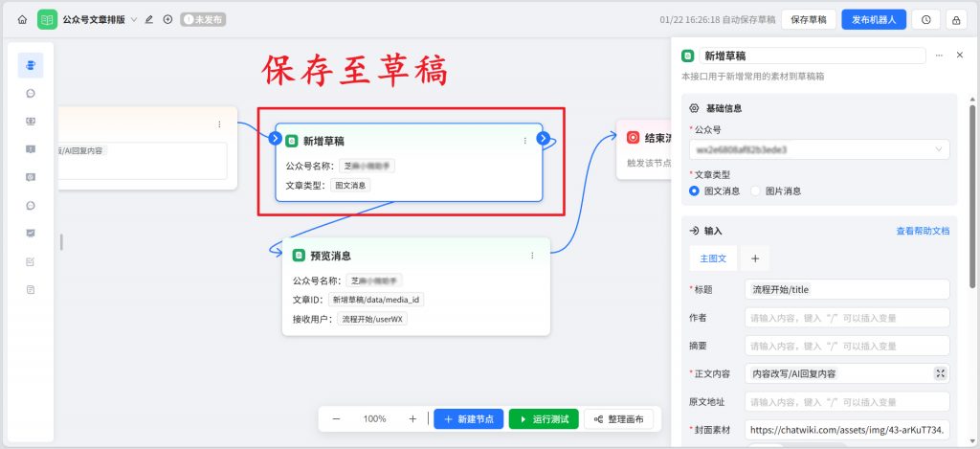This screenshot has height=449, width=980.
Task: Add a new article tab with plus
Action: click(755, 258)
